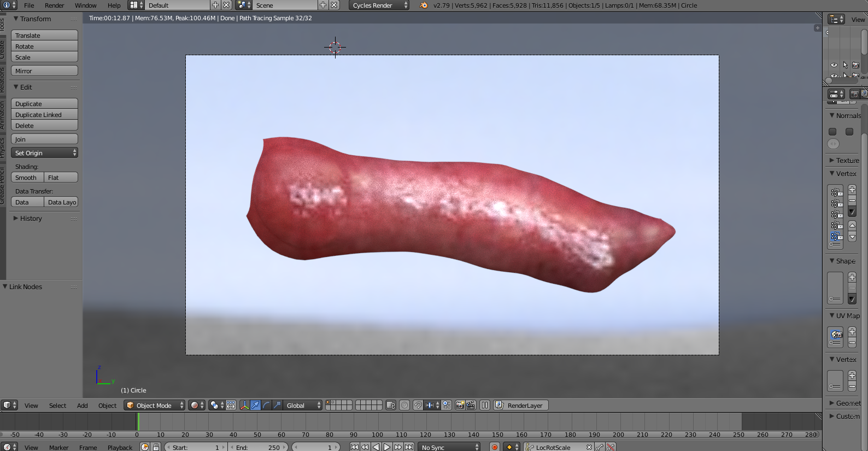
Task: Click the Smooth shading button
Action: click(27, 178)
